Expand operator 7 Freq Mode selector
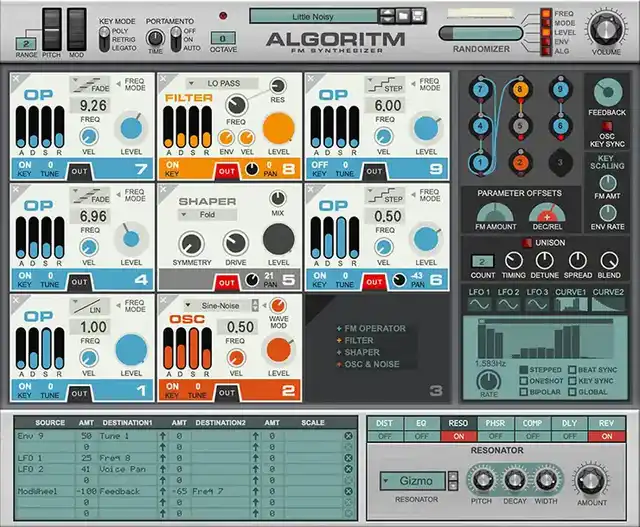Viewport: 640px width, 527px height. pos(131,84)
